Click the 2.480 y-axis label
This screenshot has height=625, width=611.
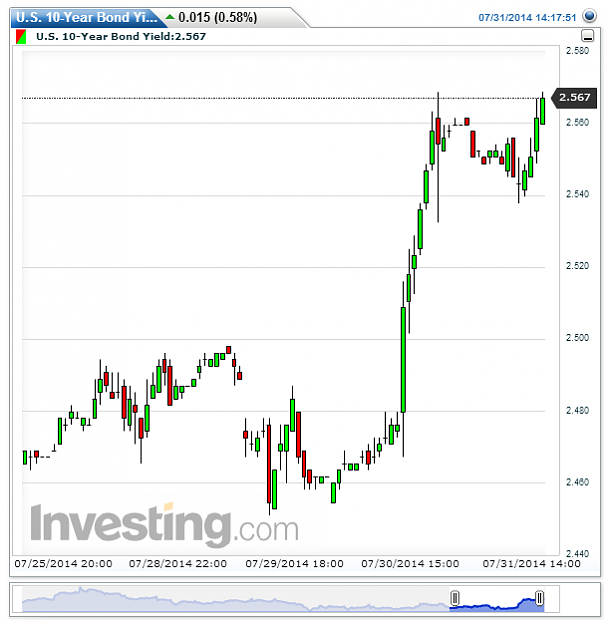(577, 410)
